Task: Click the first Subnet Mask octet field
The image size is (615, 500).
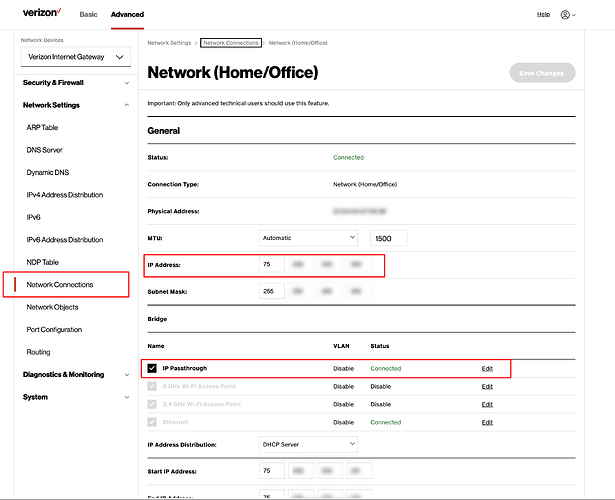Action: [271, 291]
